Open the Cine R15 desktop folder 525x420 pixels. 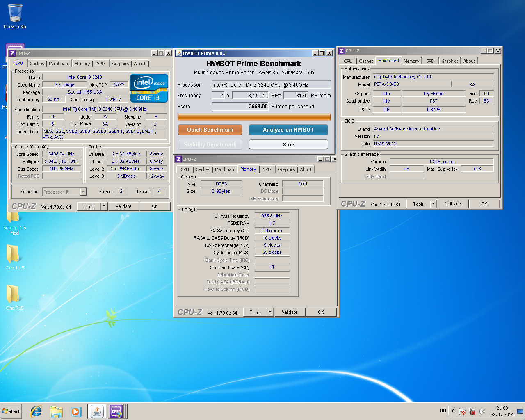(x=14, y=297)
